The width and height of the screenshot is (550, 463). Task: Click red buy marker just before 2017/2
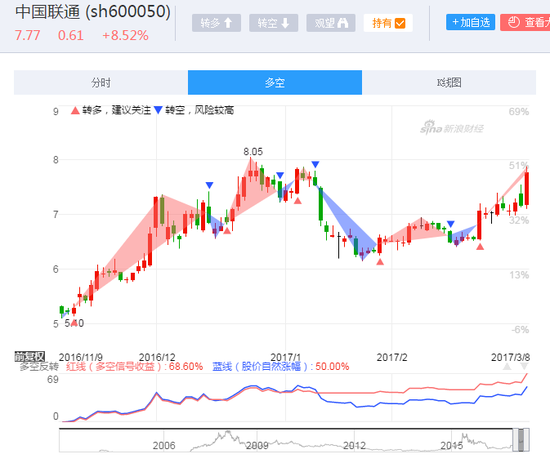click(380, 262)
